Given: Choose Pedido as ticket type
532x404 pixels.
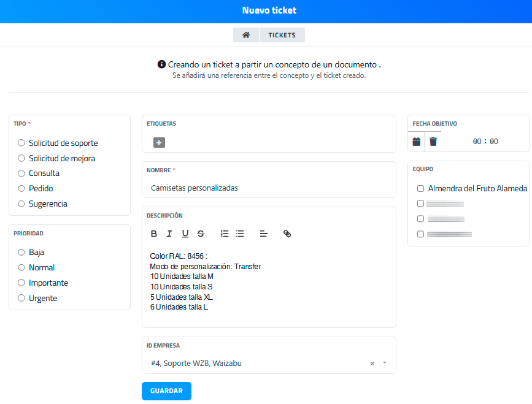Looking at the screenshot, I should tap(21, 188).
